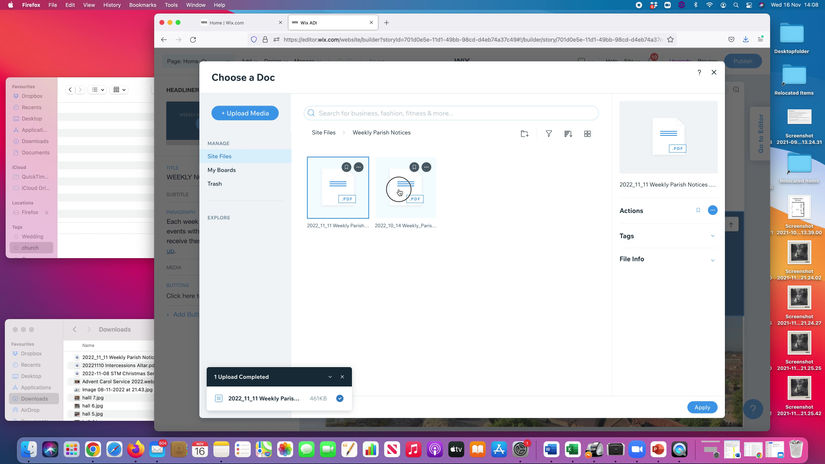Open the filter funnel icon
This screenshot has width=825, height=464.
548,134
